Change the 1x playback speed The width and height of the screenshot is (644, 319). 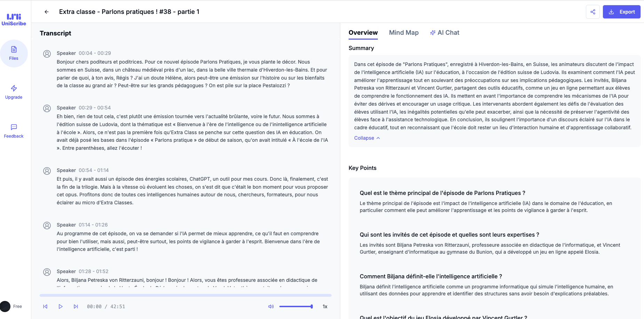point(325,306)
